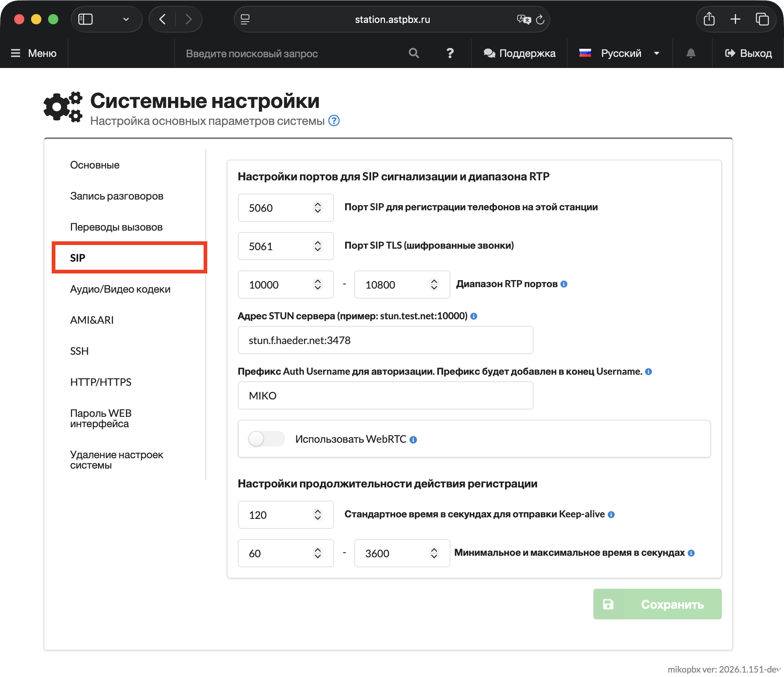Click the SIP port 5060 stepper arrows
This screenshot has width=784, height=677.
317,208
